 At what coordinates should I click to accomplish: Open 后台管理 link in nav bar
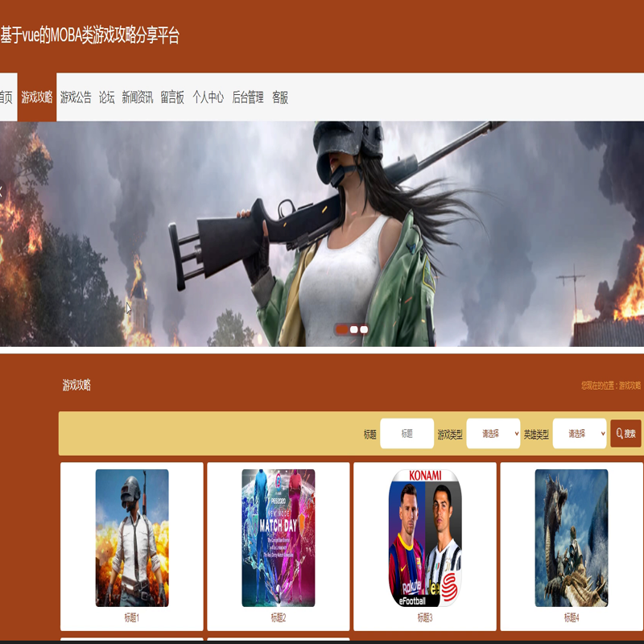pyautogui.click(x=248, y=97)
